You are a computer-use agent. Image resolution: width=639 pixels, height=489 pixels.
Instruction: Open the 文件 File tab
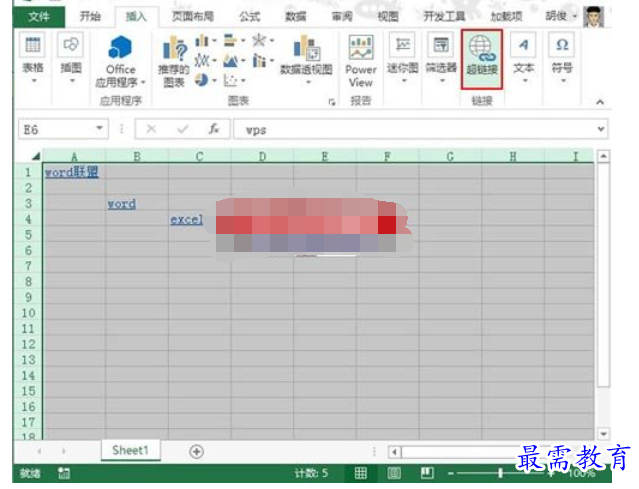39,17
